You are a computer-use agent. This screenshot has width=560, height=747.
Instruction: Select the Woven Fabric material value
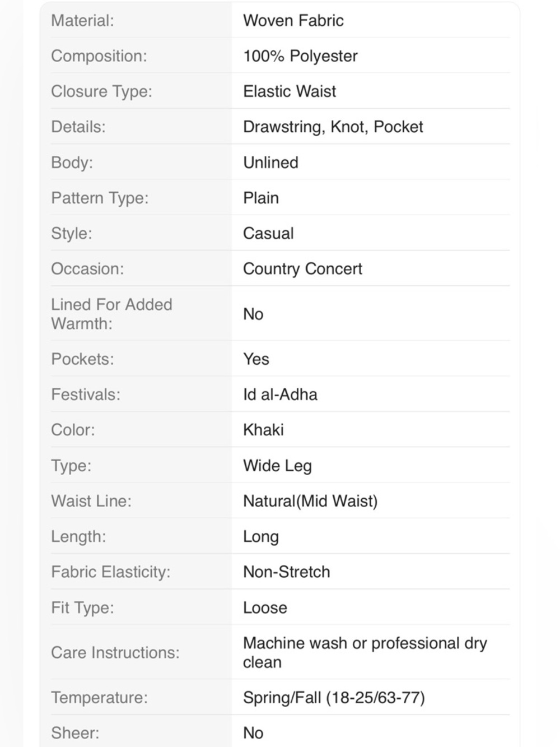pyautogui.click(x=293, y=21)
